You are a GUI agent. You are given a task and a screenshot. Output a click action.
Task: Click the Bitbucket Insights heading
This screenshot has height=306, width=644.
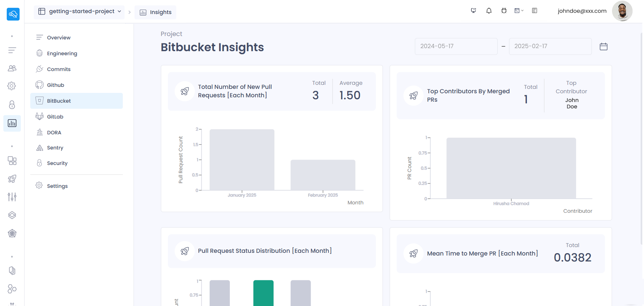(212, 47)
